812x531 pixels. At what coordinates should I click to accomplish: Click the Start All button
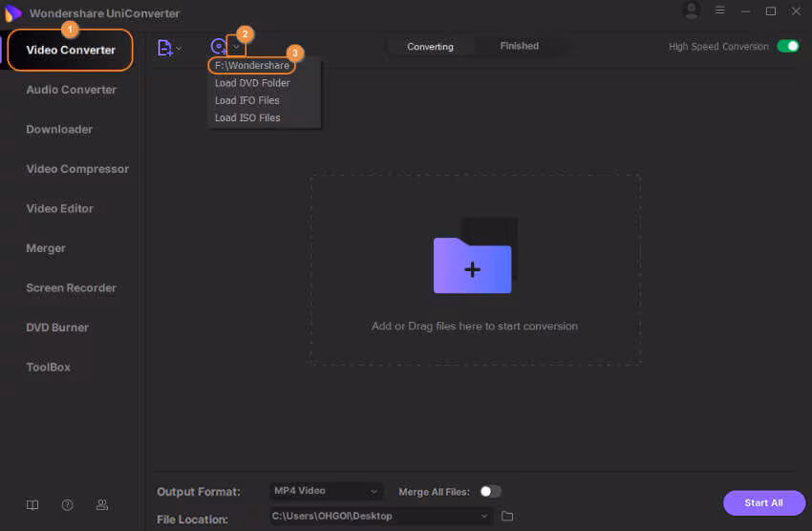coord(763,503)
